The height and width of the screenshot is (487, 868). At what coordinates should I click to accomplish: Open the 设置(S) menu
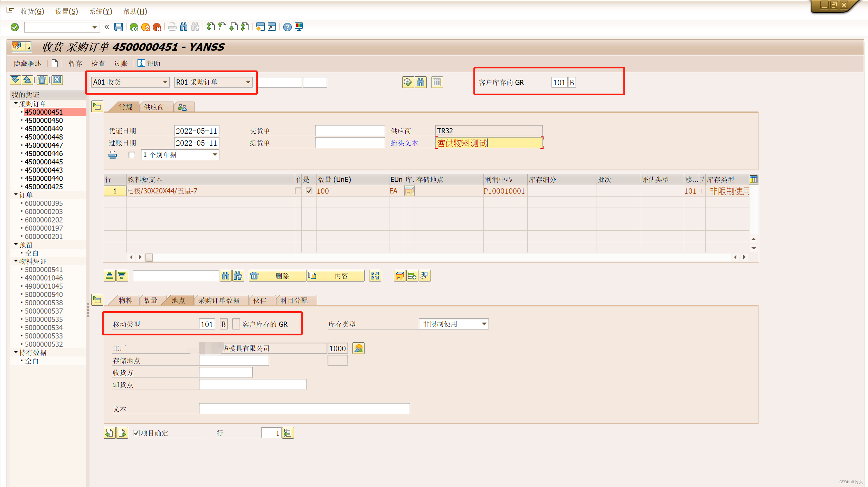(67, 11)
